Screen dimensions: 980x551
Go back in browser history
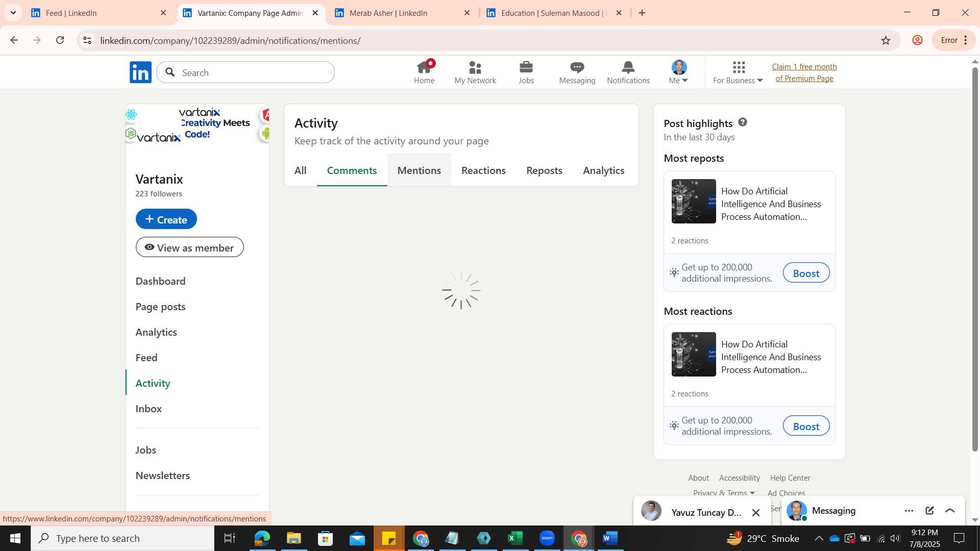click(14, 40)
